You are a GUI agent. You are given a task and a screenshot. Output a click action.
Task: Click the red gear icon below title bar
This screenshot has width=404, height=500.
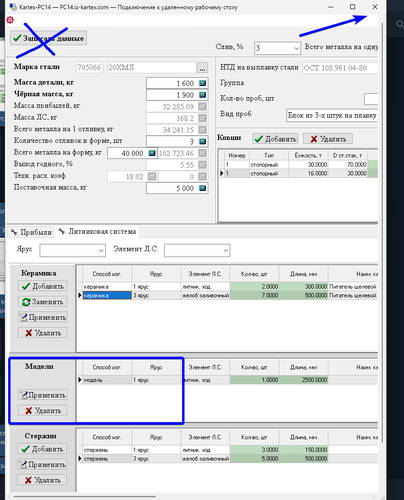pyautogui.click(x=10, y=20)
